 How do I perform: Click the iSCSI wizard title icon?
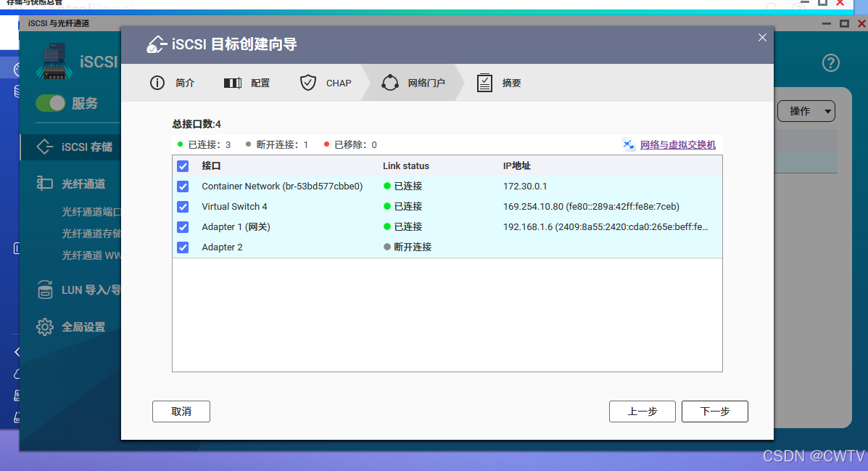pyautogui.click(x=157, y=44)
